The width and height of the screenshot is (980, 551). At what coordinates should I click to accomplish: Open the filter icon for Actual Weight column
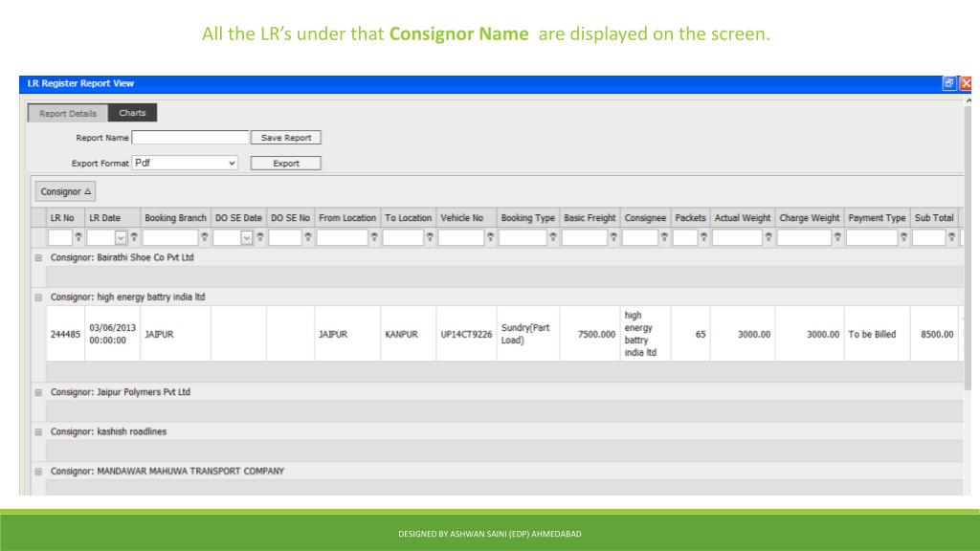coord(768,237)
